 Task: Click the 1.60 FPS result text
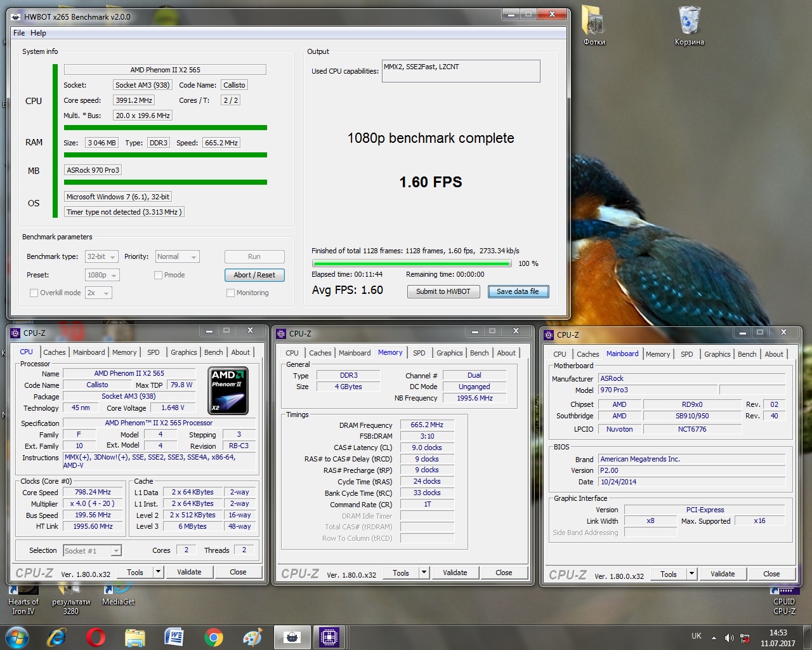431,182
